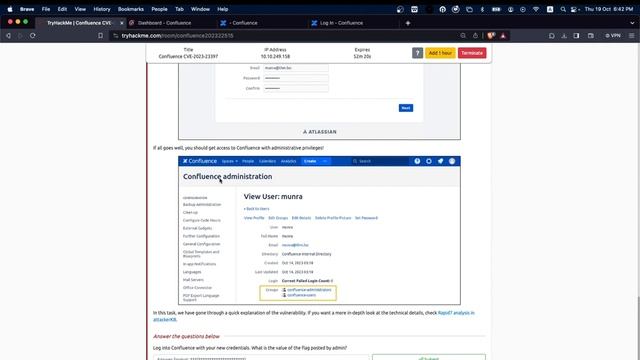Open the Control Center icon
640x360 pixels.
click(574, 9)
